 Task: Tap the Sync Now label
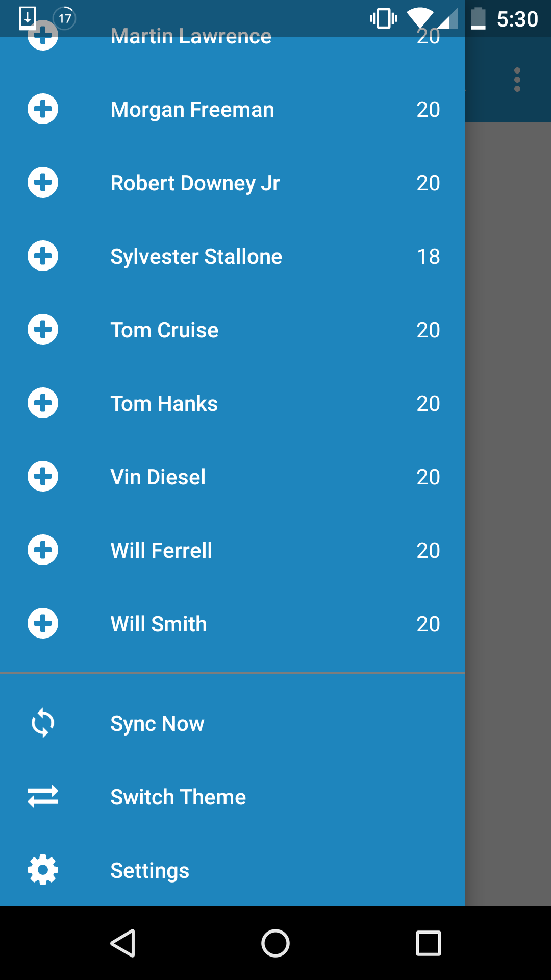coord(157,724)
